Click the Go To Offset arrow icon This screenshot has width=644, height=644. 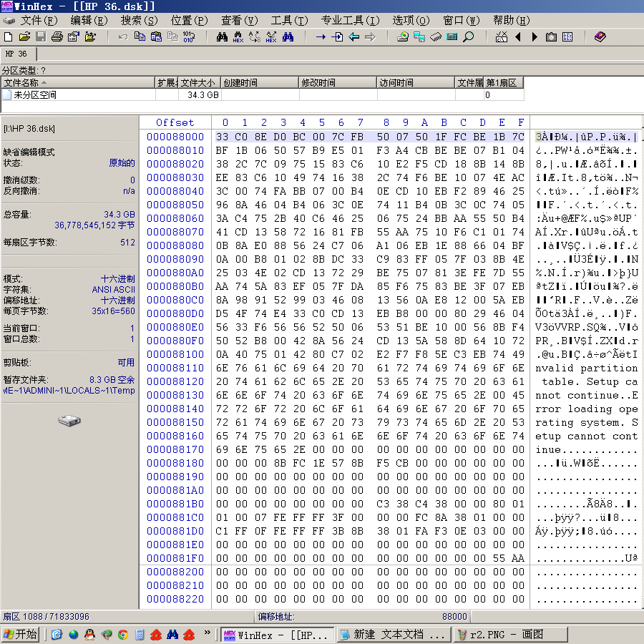[x=321, y=37]
